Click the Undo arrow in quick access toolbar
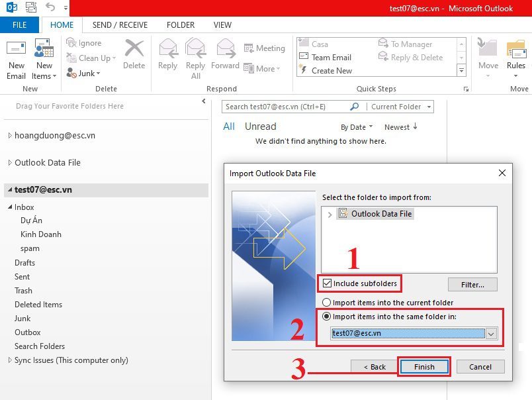 [50, 7]
